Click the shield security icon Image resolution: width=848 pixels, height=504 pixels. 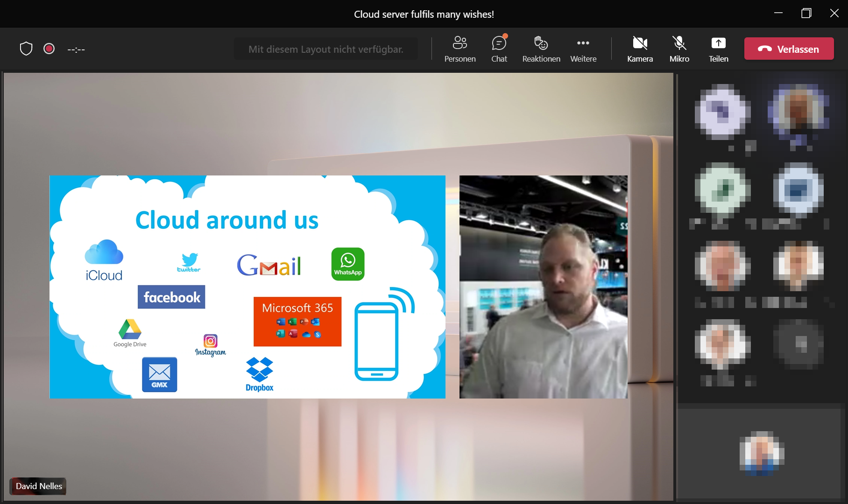26,49
